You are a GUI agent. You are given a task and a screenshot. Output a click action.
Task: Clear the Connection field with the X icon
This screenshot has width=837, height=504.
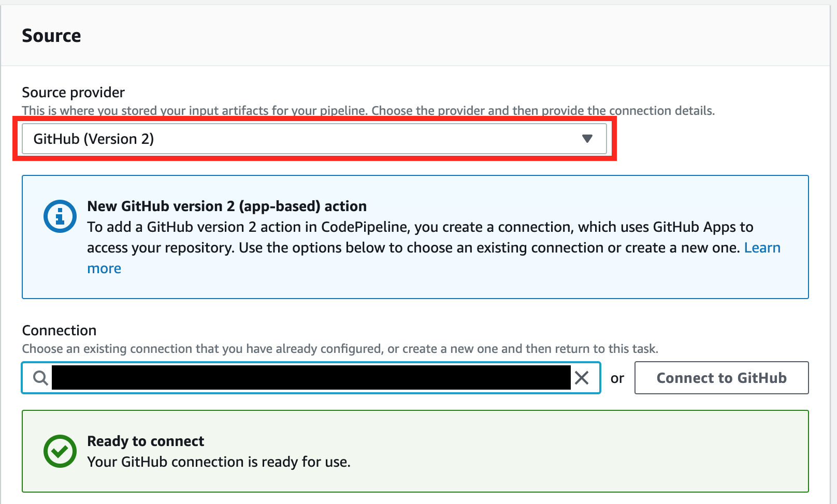582,378
